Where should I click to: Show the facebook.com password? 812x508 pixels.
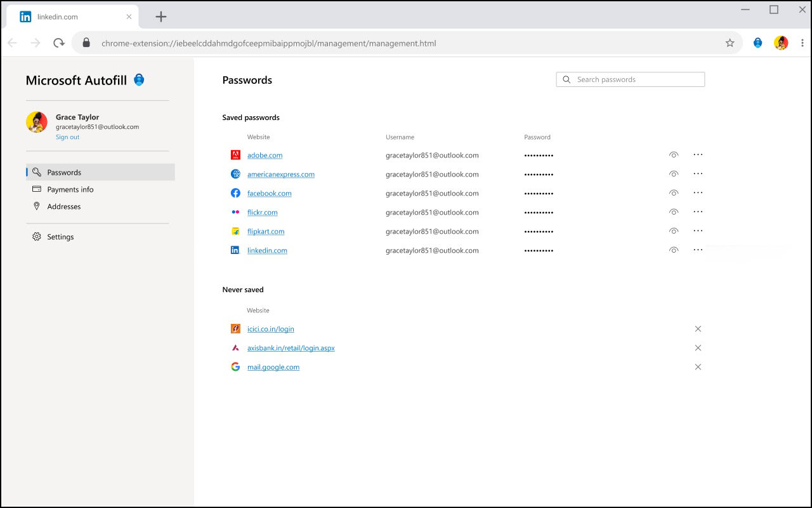674,192
